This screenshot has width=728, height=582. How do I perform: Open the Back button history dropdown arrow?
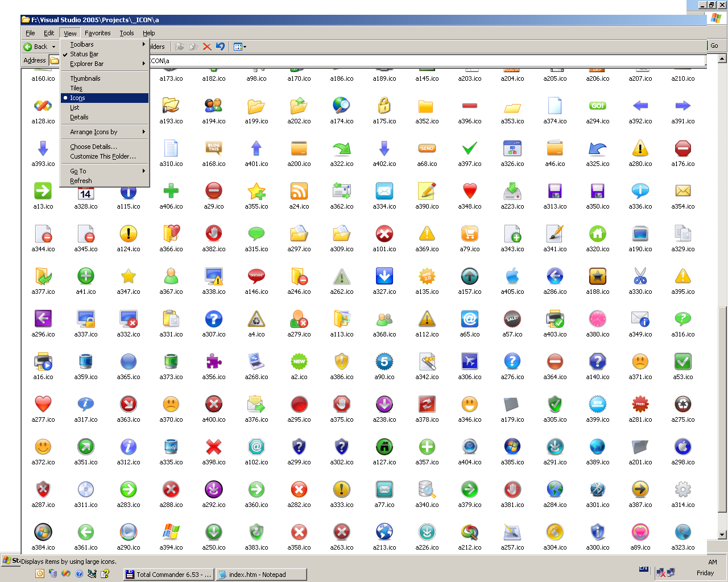point(54,47)
